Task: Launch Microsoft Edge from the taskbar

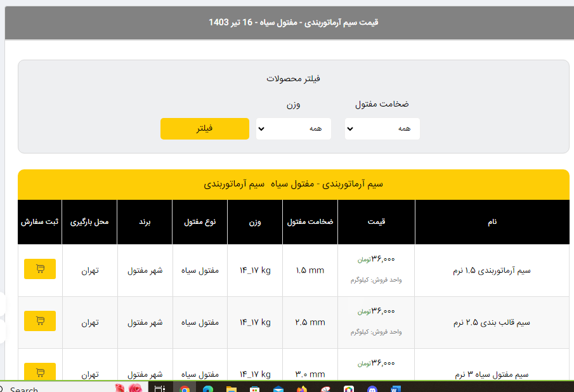Action: [x=208, y=388]
